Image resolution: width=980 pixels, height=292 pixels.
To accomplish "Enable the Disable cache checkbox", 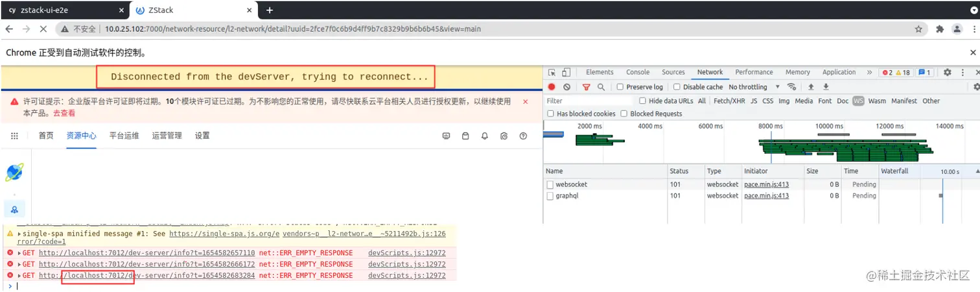I will tap(677, 87).
